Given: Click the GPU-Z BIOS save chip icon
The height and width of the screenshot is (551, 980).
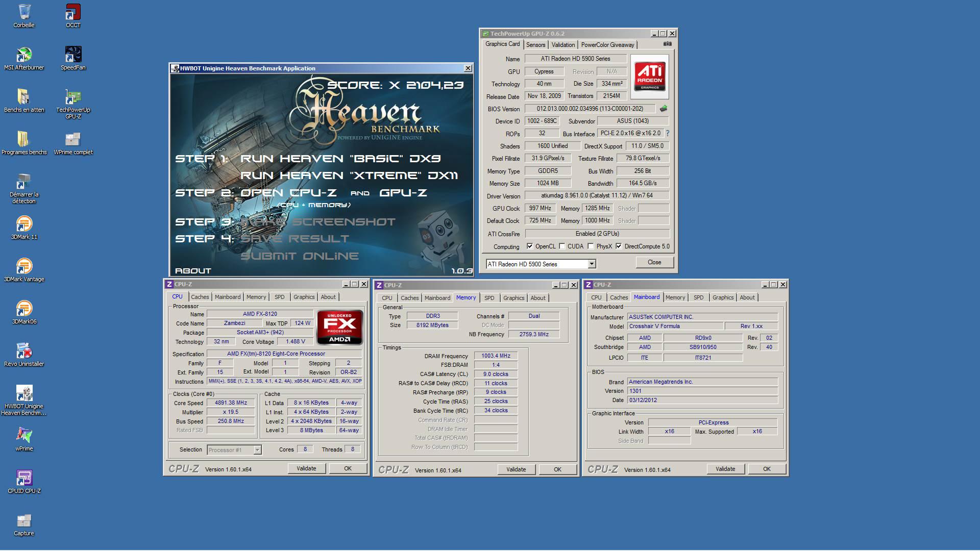Looking at the screenshot, I should tap(664, 109).
